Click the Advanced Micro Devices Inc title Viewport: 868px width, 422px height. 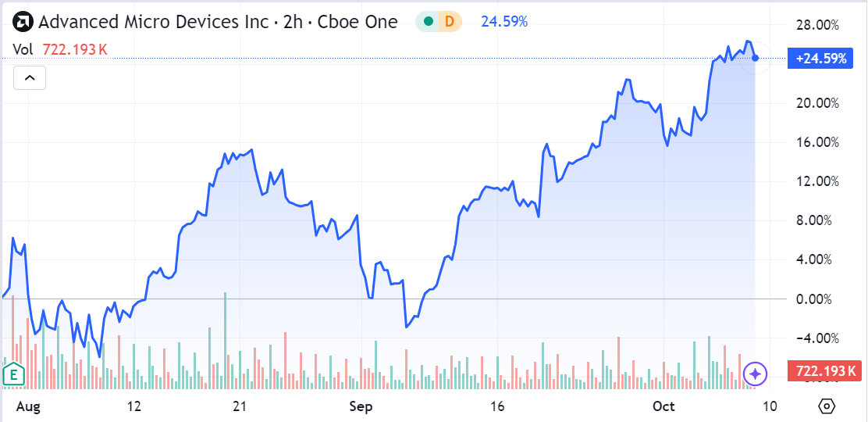click(217, 22)
